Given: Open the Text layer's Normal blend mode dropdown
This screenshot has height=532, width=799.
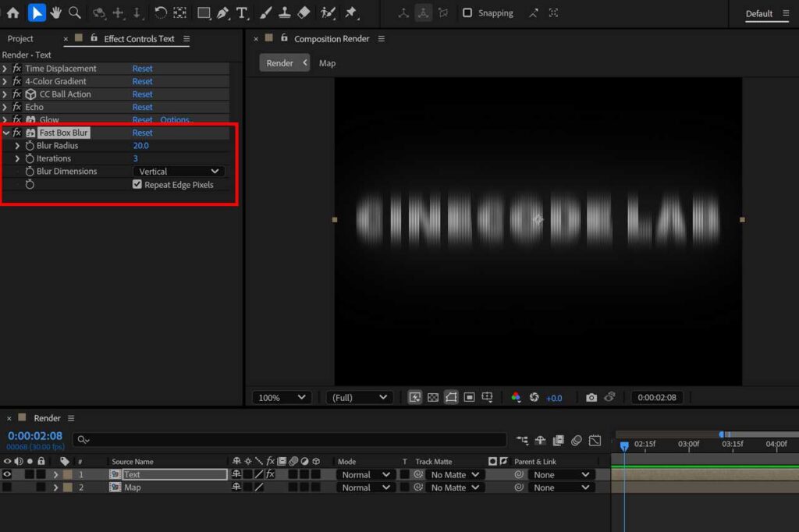Looking at the screenshot, I should [x=365, y=474].
